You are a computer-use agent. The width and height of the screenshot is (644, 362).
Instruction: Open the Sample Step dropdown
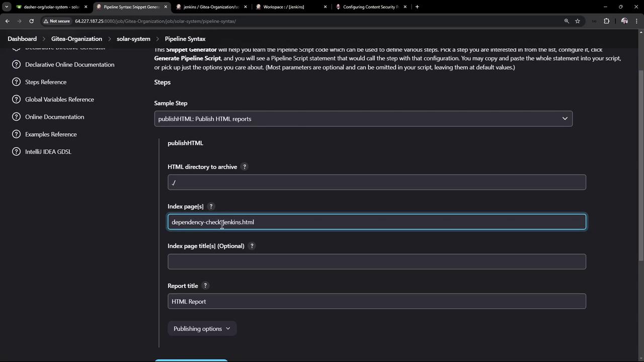pyautogui.click(x=363, y=119)
